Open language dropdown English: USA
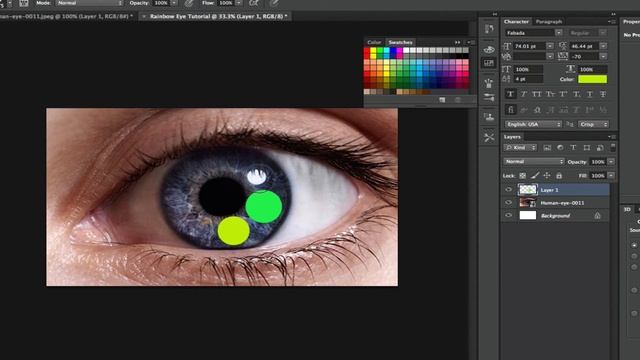 [x=534, y=124]
